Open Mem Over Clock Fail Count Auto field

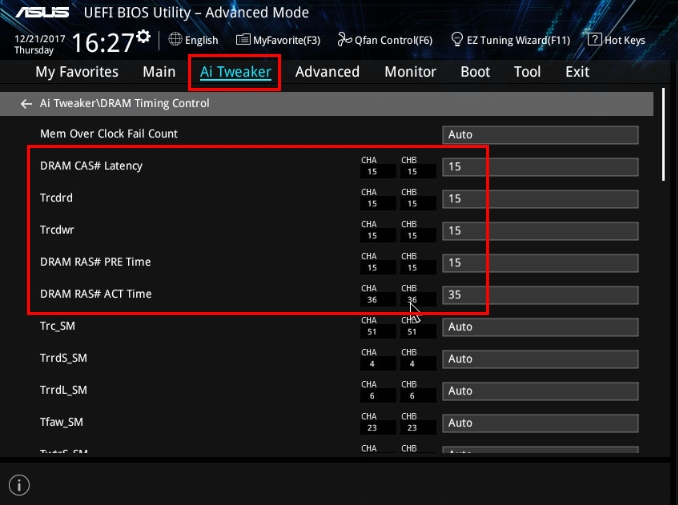[540, 134]
